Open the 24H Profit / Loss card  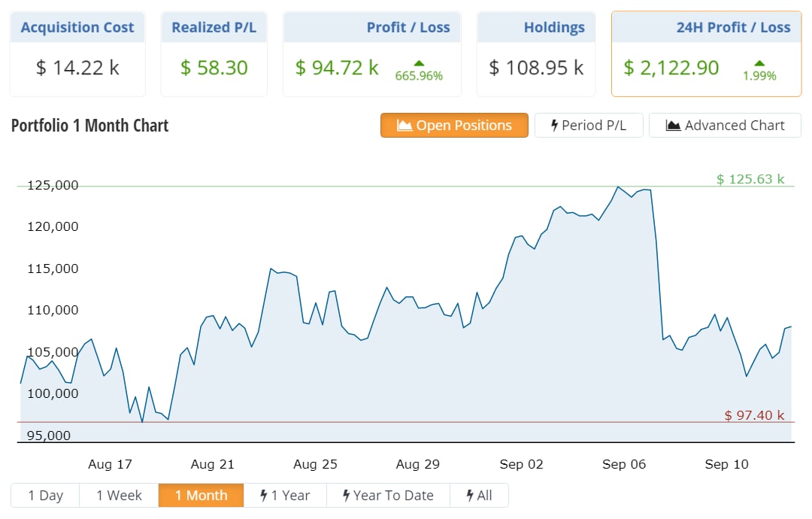click(x=706, y=54)
